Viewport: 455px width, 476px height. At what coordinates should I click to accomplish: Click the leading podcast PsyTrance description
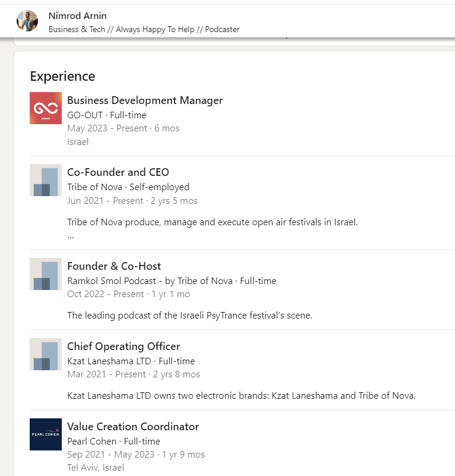pyautogui.click(x=189, y=316)
